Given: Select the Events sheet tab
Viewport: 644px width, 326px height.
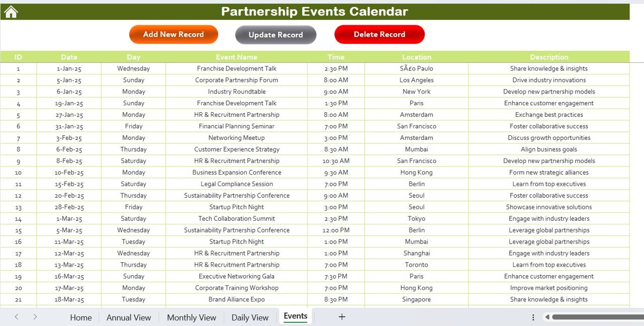Looking at the screenshot, I should pos(295,316).
